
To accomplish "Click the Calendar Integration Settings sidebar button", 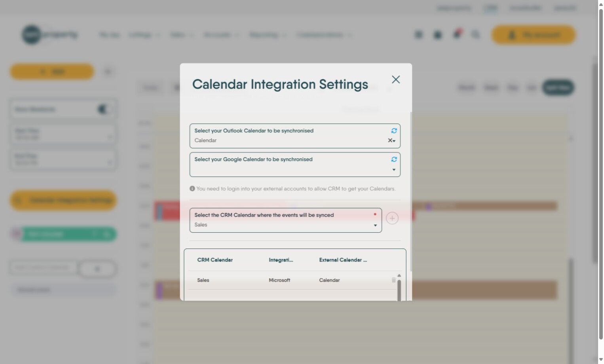I will (63, 201).
